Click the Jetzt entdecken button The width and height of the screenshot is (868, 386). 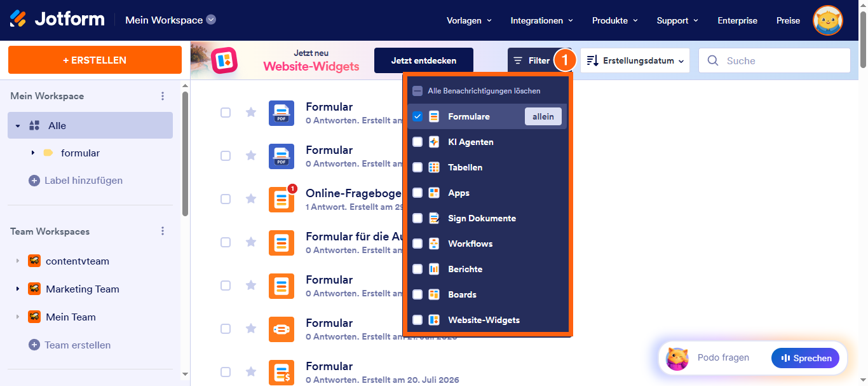click(424, 60)
